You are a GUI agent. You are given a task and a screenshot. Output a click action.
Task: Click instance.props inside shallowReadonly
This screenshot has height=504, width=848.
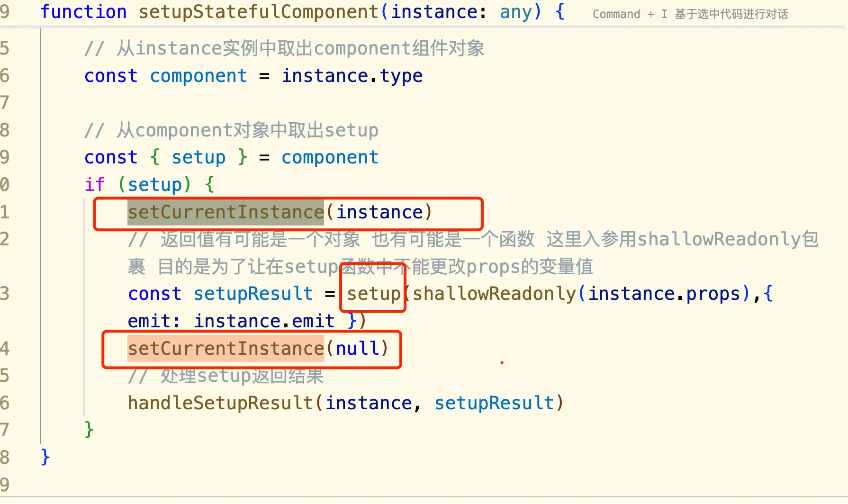click(664, 294)
